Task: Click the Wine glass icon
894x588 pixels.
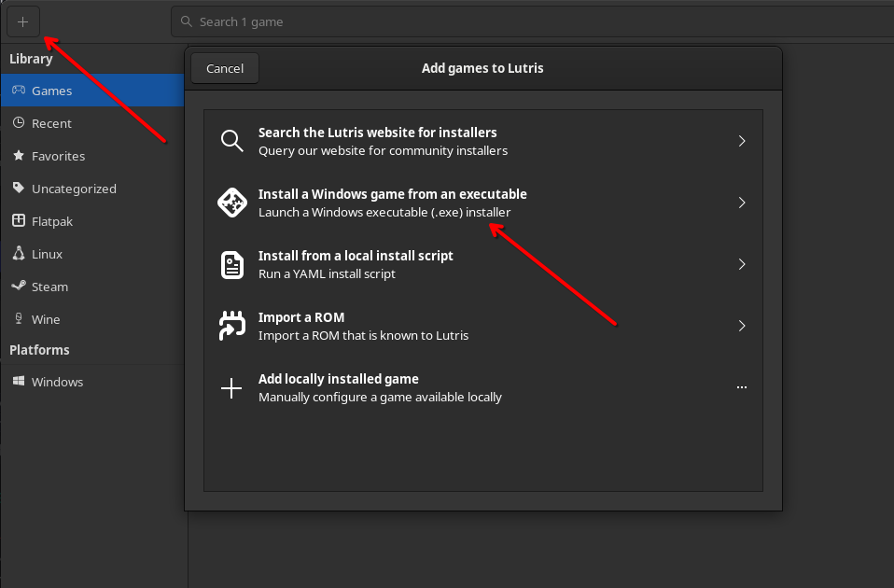Action: coord(19,318)
